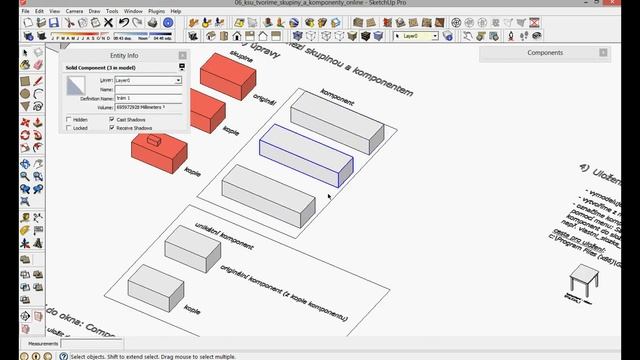Toggle the Hidden checkbox
The width and height of the screenshot is (640, 360).
pos(69,120)
